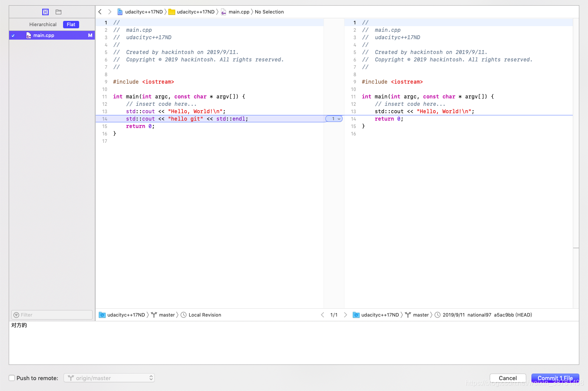
Task: Click the right repository icon in bottom bar
Action: [x=356, y=315]
